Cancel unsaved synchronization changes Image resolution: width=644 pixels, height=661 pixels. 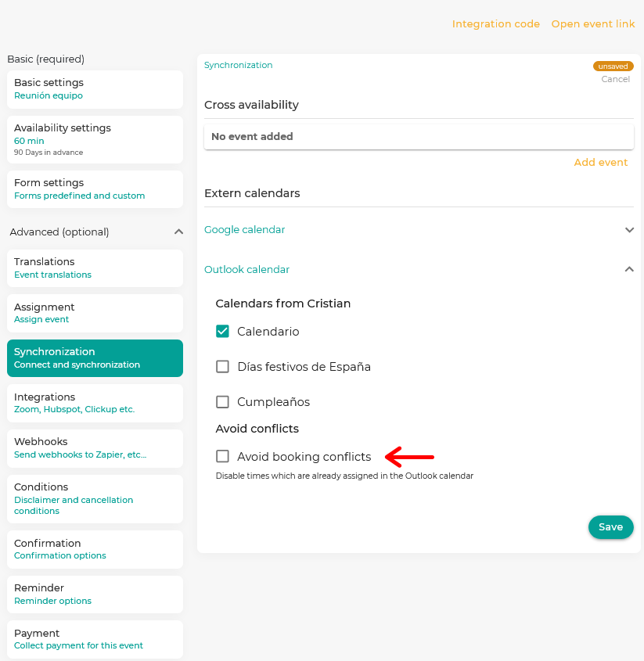pos(615,79)
